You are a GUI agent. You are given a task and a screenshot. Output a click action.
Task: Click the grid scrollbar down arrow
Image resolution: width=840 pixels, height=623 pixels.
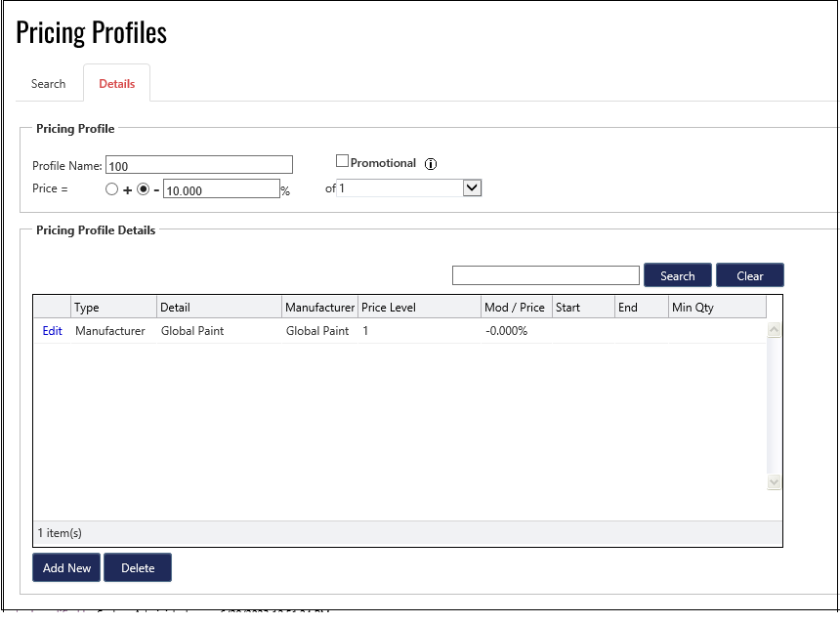pyautogui.click(x=774, y=482)
